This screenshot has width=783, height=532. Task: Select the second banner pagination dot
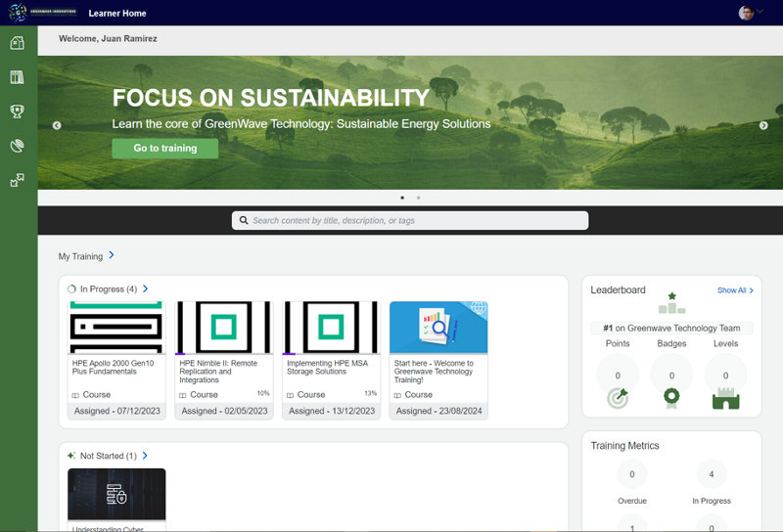(x=419, y=198)
